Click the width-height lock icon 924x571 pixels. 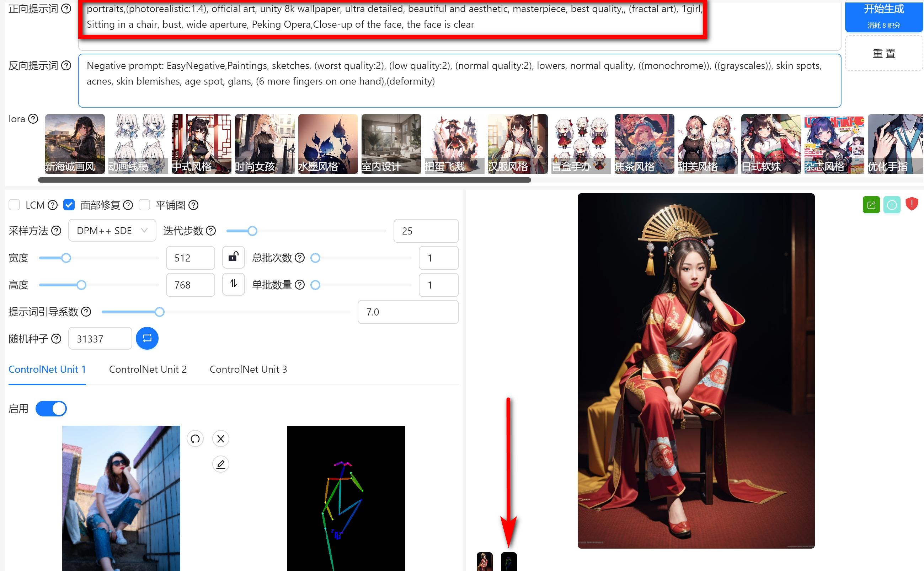tap(233, 257)
